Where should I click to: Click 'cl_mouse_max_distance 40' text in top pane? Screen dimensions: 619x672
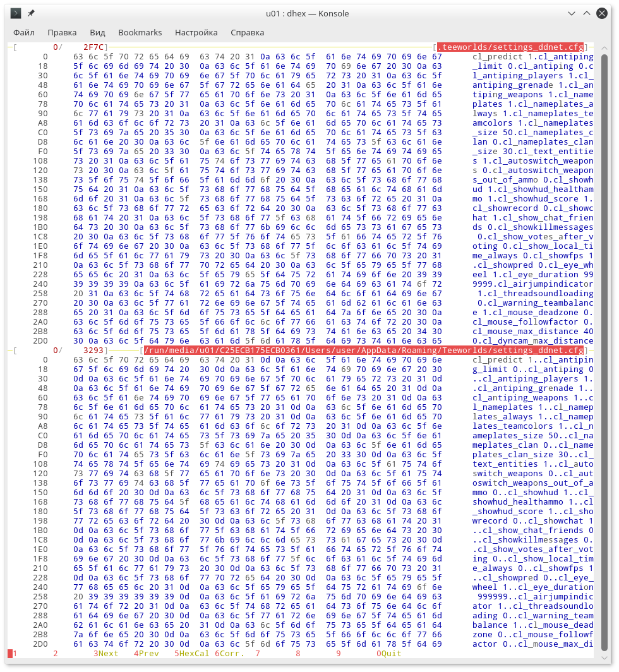pos(533,332)
